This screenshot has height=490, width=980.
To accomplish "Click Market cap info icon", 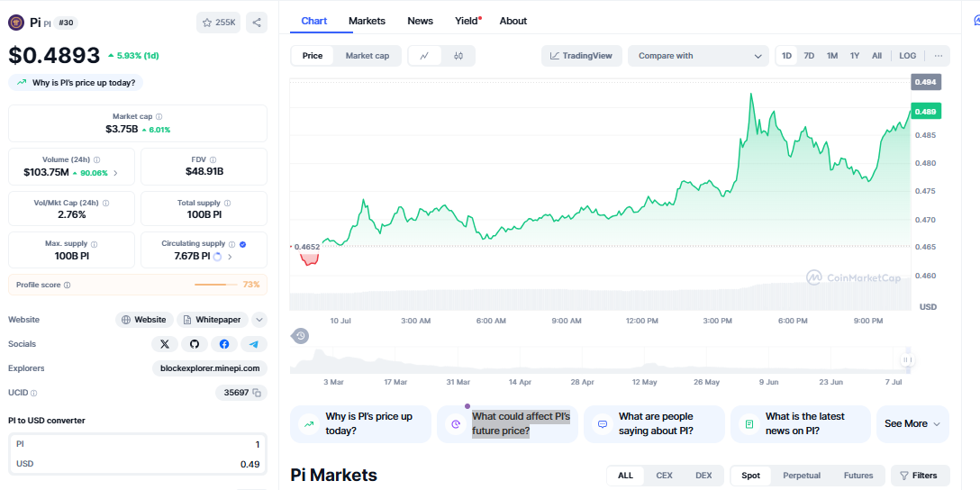I will [159, 117].
